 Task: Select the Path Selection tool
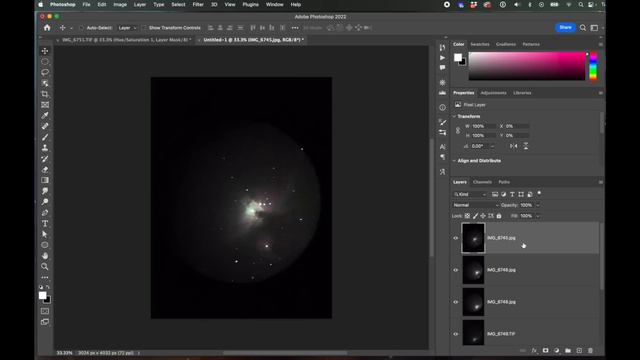[x=45, y=234]
